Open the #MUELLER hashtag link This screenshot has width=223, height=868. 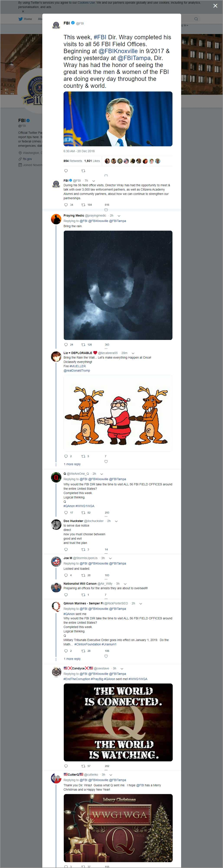[x=78, y=366]
